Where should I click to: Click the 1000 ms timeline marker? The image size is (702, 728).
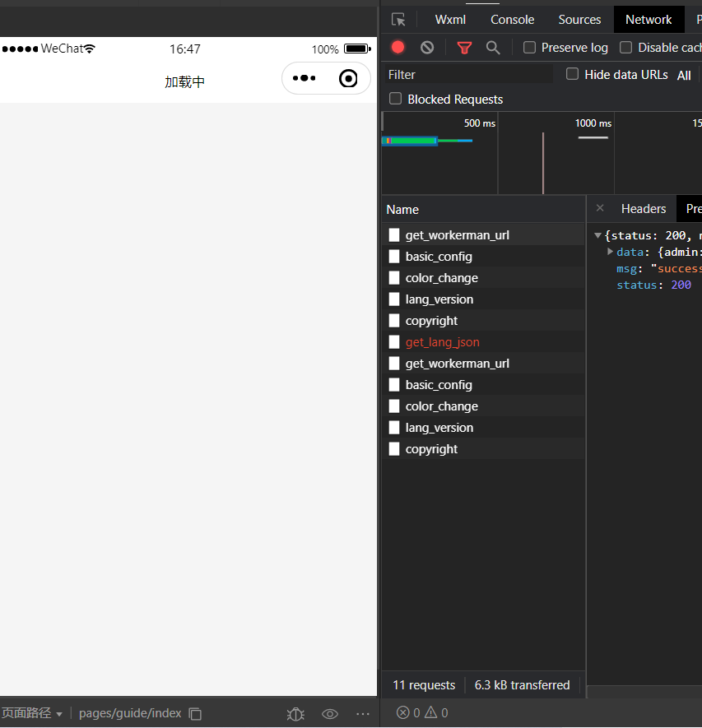[593, 123]
